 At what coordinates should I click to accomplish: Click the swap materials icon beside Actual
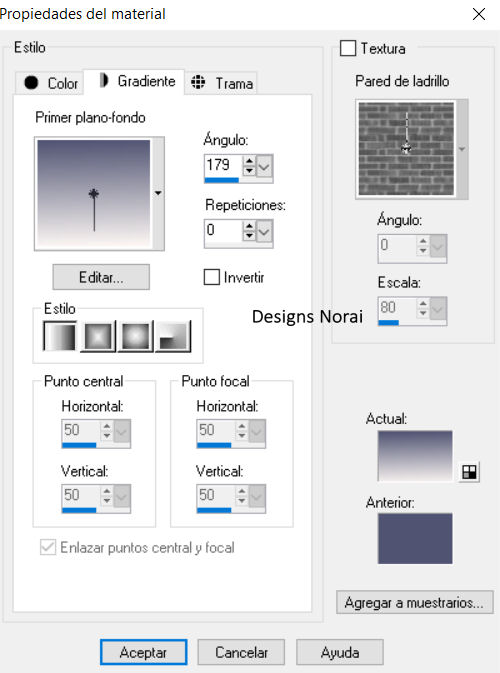(x=469, y=472)
